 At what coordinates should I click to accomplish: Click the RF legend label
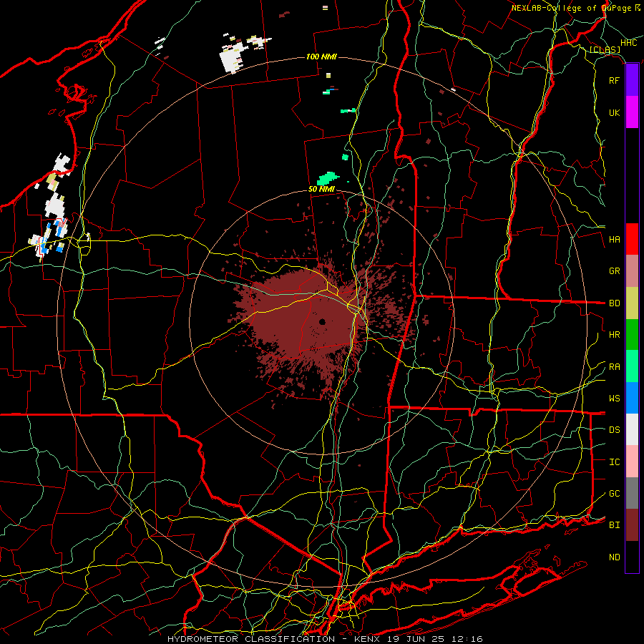(615, 80)
